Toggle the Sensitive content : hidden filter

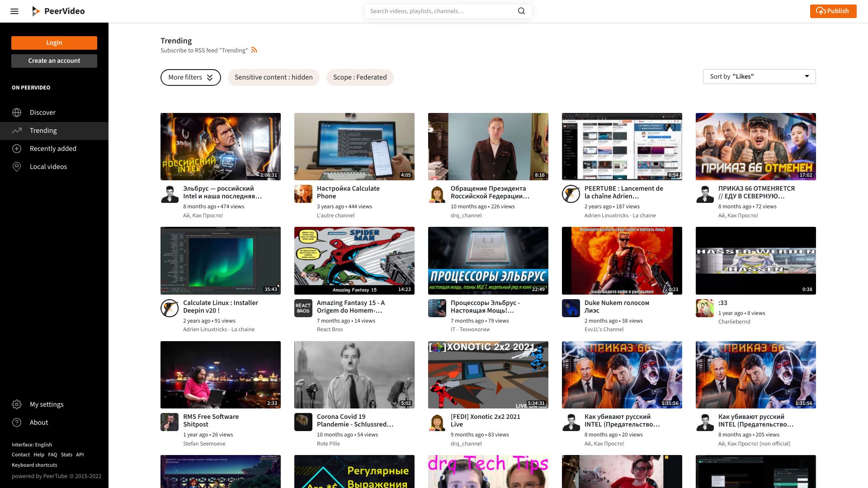pos(274,77)
